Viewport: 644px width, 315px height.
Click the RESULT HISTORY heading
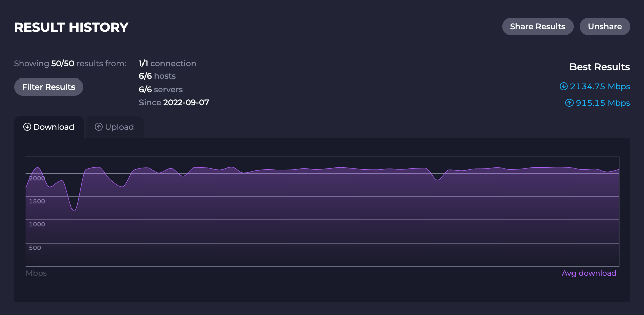pos(71,27)
